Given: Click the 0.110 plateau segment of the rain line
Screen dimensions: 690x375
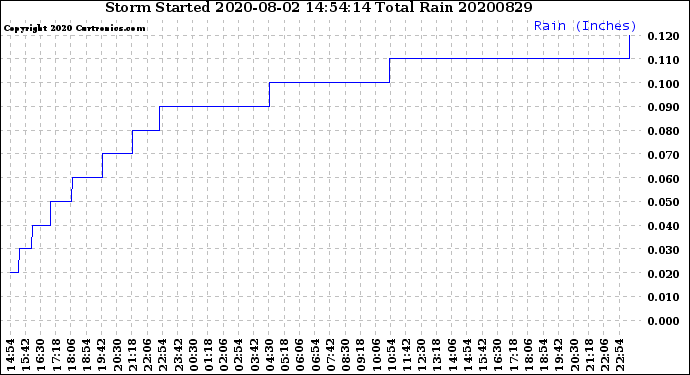Looking at the screenshot, I should [x=510, y=59].
